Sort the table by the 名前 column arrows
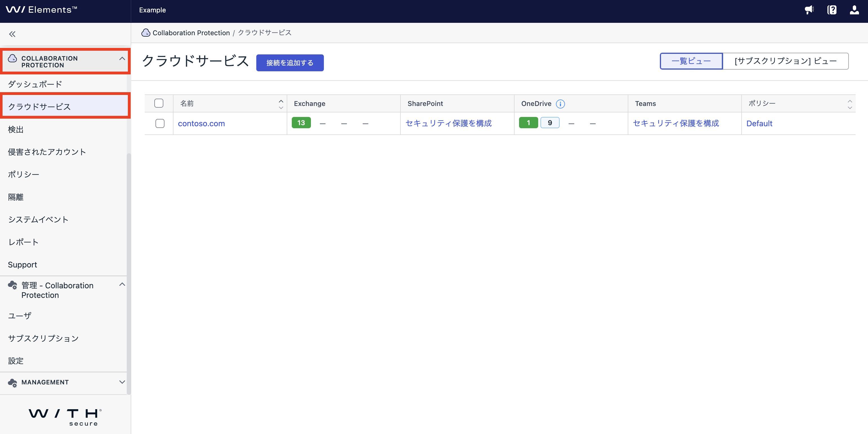868x434 pixels. point(281,104)
